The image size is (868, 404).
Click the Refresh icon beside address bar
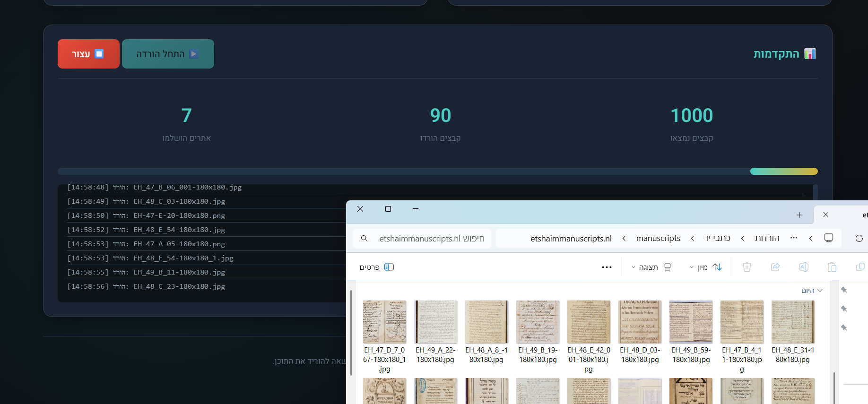[x=859, y=238]
